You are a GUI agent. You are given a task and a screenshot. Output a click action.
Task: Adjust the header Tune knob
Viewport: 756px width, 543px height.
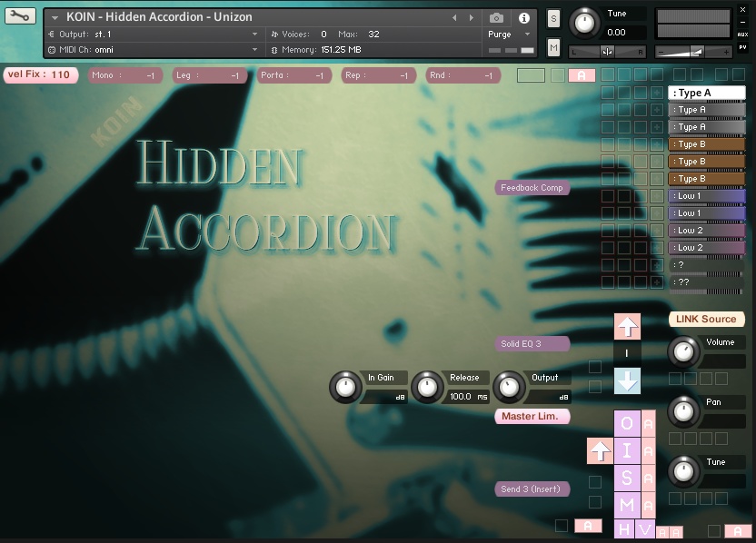pyautogui.click(x=584, y=23)
